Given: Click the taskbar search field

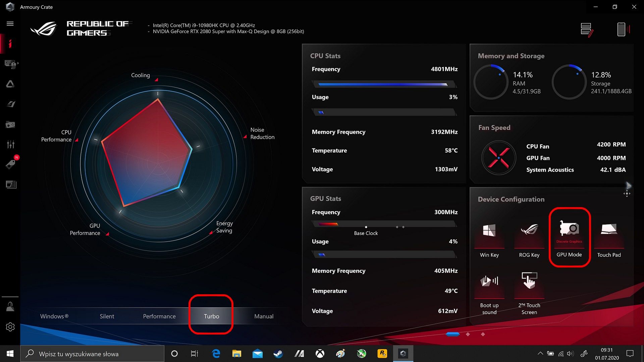Looking at the screenshot, I should (x=92, y=354).
